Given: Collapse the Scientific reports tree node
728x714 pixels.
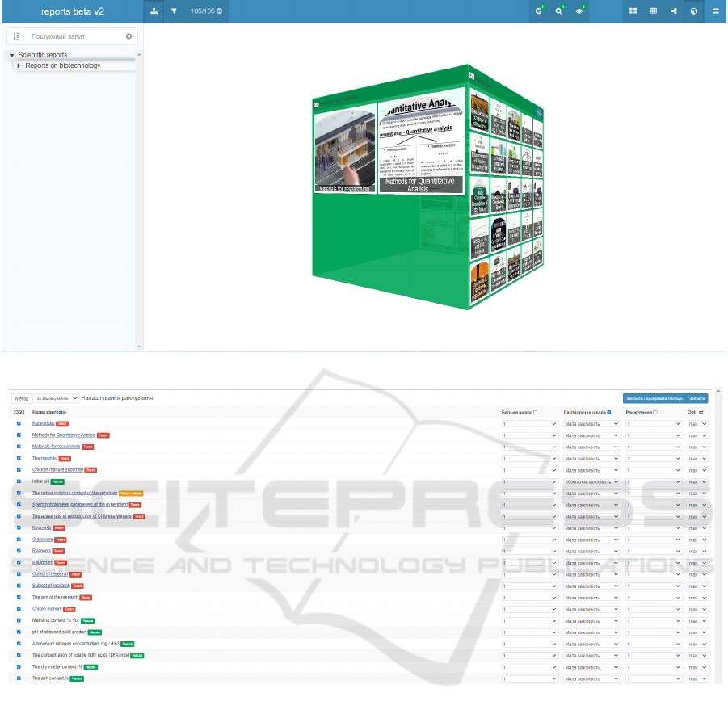Looking at the screenshot, I should pos(11,55).
